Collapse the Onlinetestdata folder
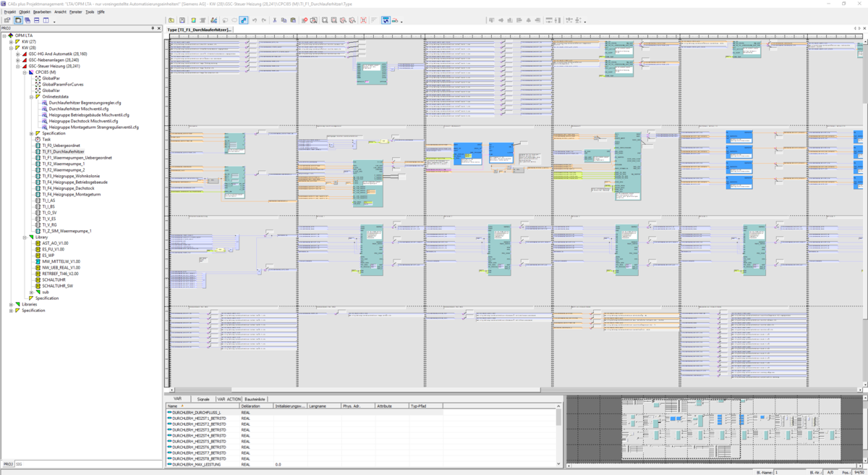This screenshot has width=868, height=475. (31, 96)
